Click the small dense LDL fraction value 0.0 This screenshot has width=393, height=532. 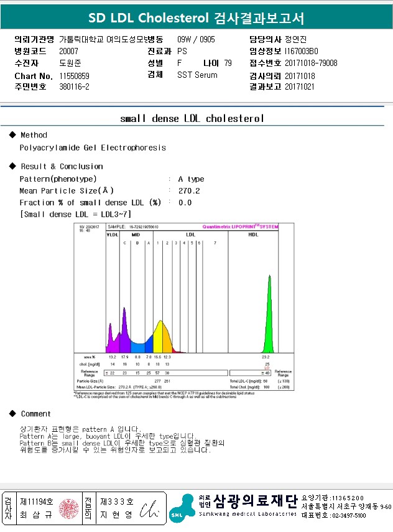[x=185, y=203]
